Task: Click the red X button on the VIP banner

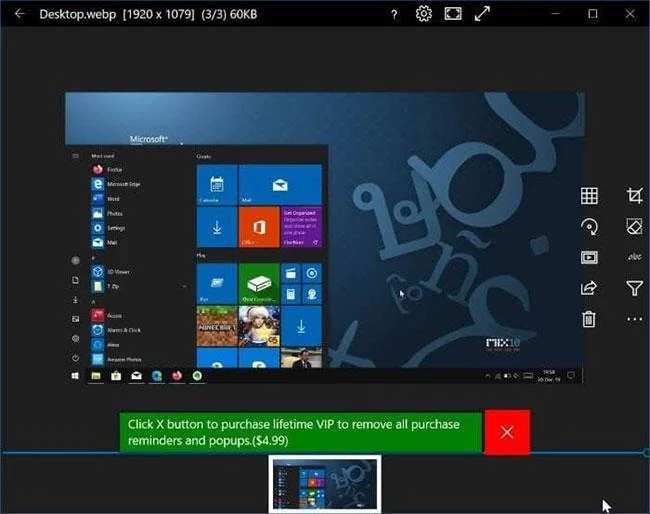Action: click(507, 432)
